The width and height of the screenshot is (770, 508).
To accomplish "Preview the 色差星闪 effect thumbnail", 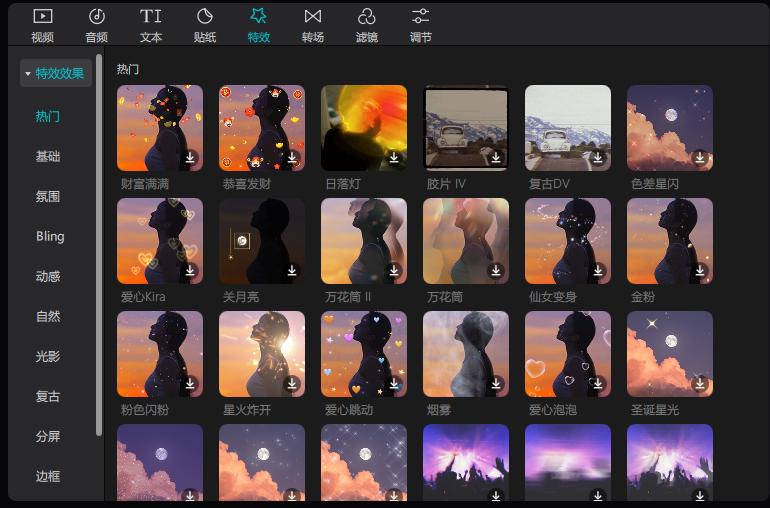I will [670, 128].
